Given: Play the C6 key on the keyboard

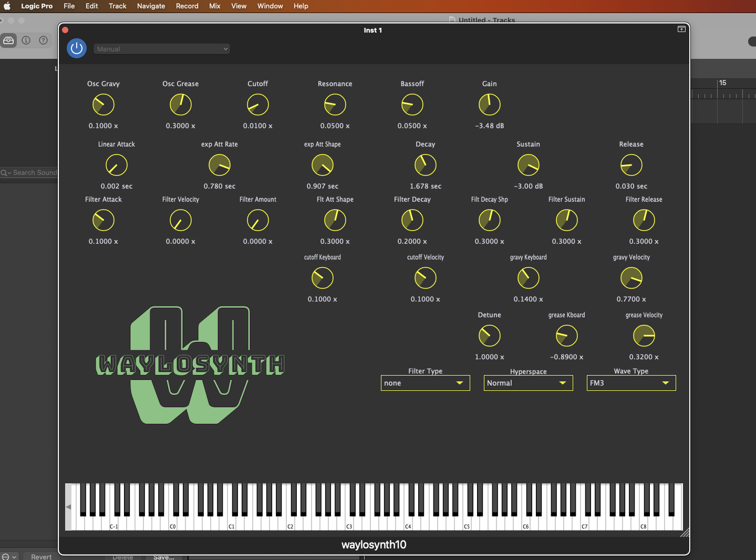Looking at the screenshot, I should click(x=526, y=523).
